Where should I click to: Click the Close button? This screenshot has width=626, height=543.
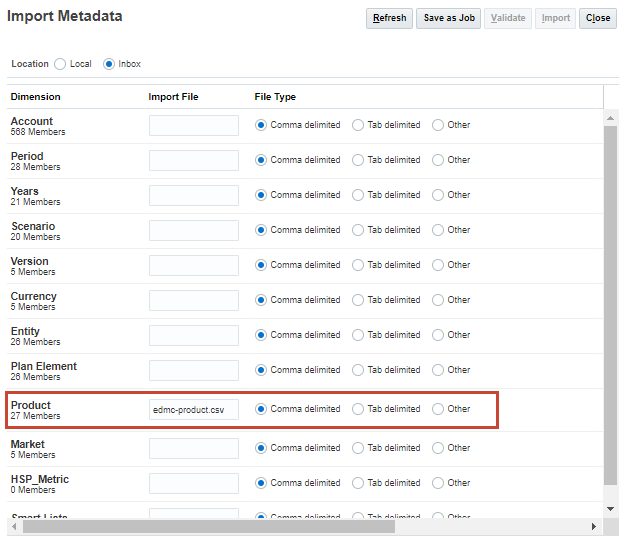[x=598, y=18]
